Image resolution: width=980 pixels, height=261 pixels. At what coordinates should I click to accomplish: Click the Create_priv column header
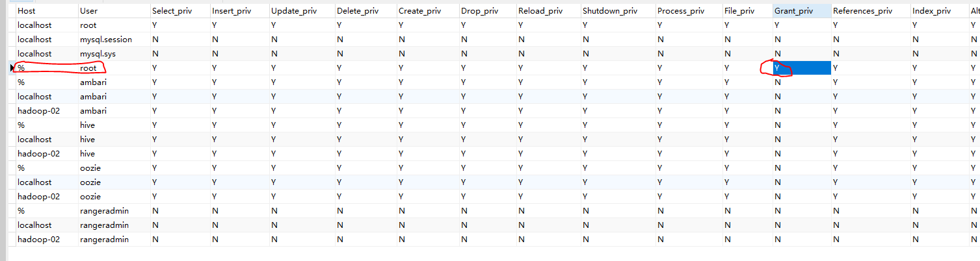click(427, 11)
